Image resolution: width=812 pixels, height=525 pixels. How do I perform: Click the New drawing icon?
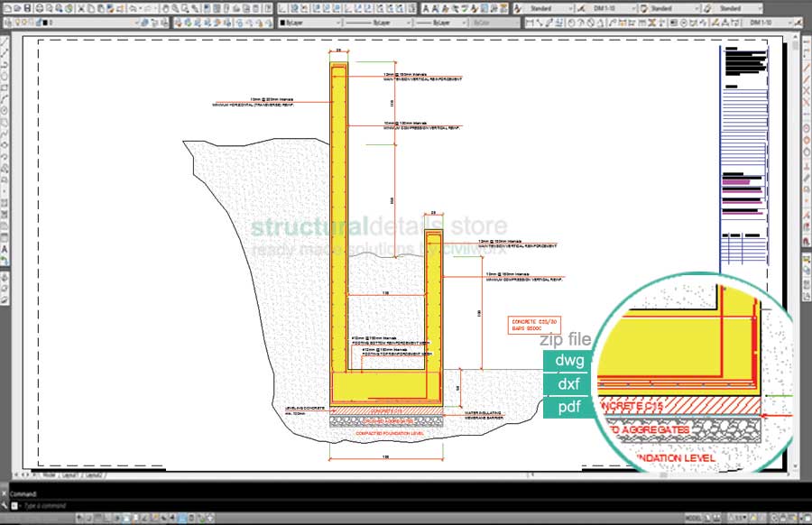coord(8,7)
